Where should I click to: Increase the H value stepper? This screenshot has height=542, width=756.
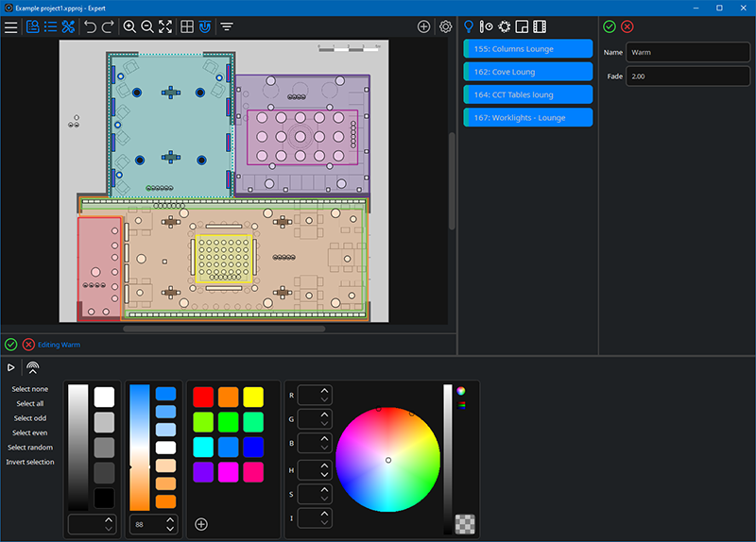324,466
